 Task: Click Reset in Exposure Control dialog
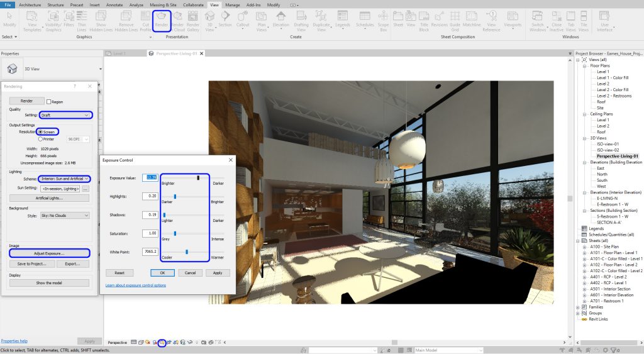click(x=119, y=273)
